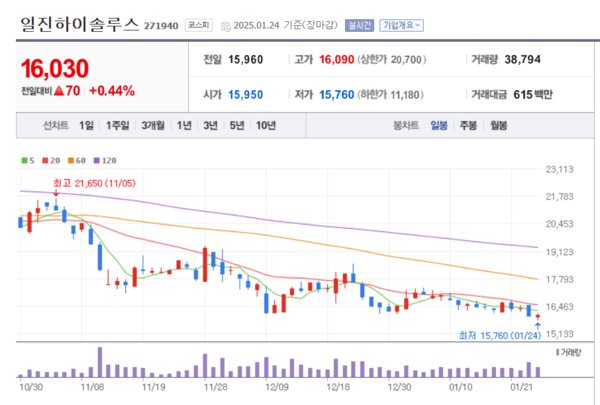Click the 실시간 badge button

pos(359,25)
